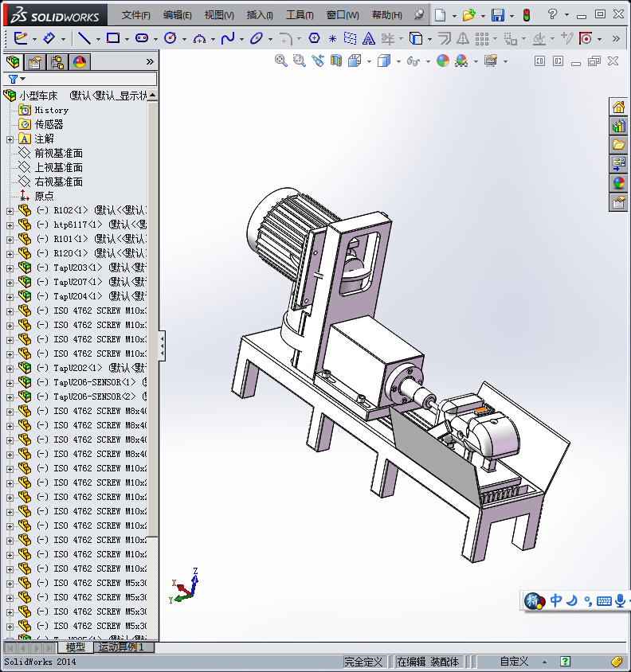Click the Edit Appearance color ball icon
The width and height of the screenshot is (631, 672).
443,61
